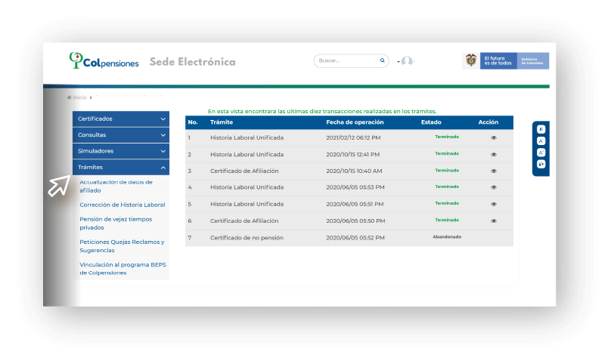
Task: Open the user profile avatar menu
Action: (407, 61)
